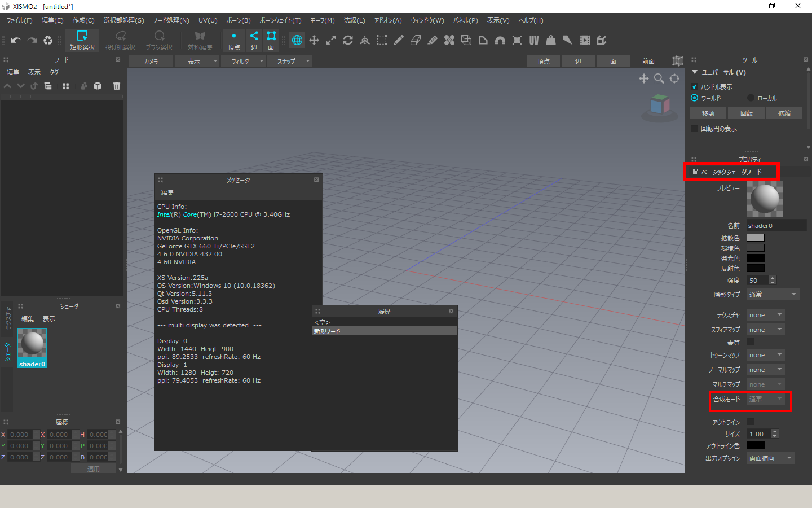Toggle the アウトライン checkbox
Image resolution: width=812 pixels, height=508 pixels.
pyautogui.click(x=751, y=422)
